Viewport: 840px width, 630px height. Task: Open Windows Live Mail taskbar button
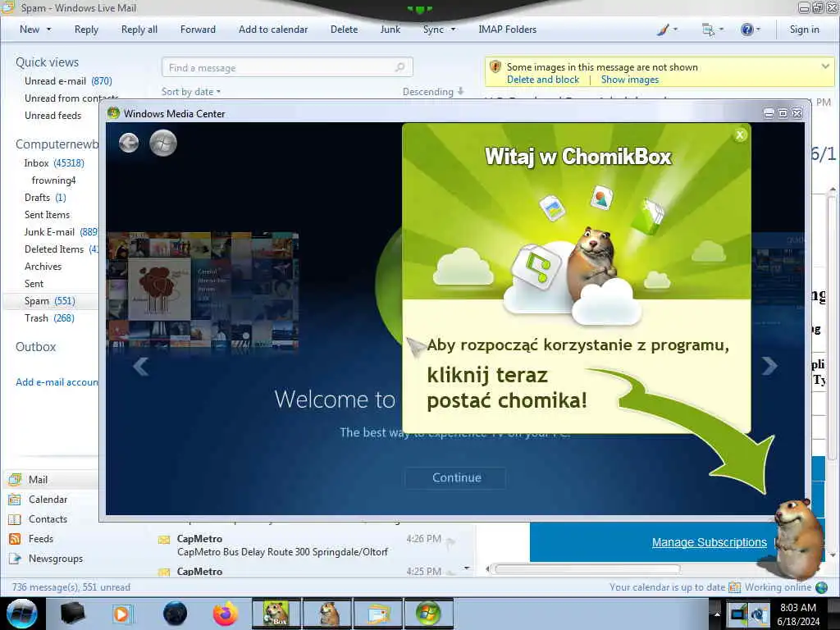378,614
